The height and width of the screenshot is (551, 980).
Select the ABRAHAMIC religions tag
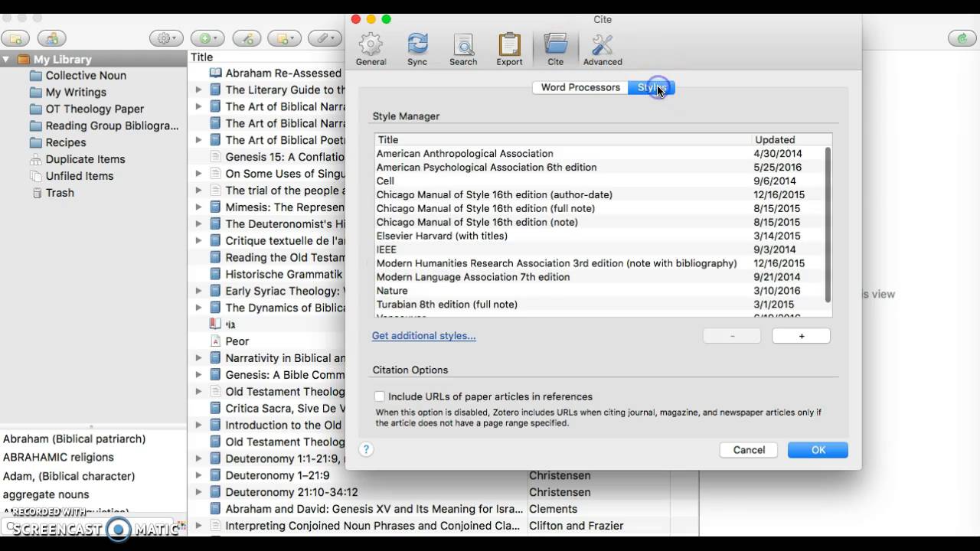pyautogui.click(x=58, y=457)
